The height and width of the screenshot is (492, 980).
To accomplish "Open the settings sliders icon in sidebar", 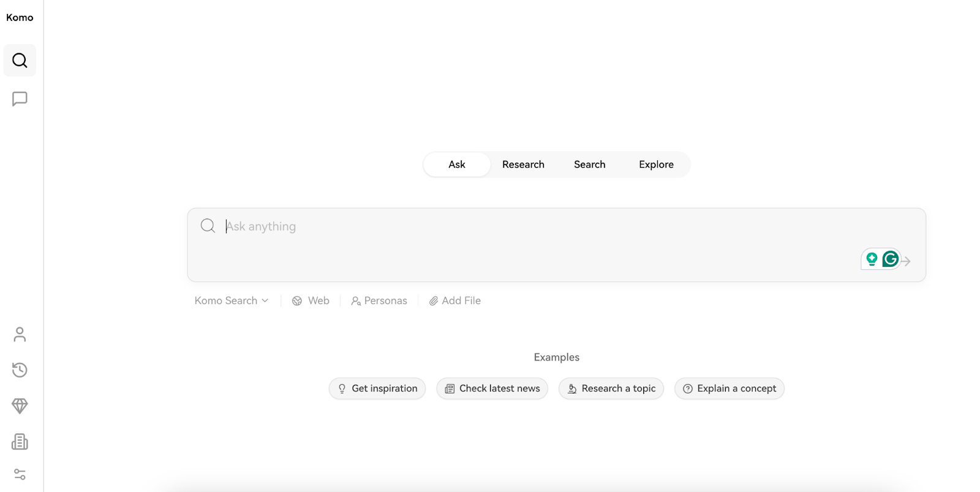I will coord(20,474).
